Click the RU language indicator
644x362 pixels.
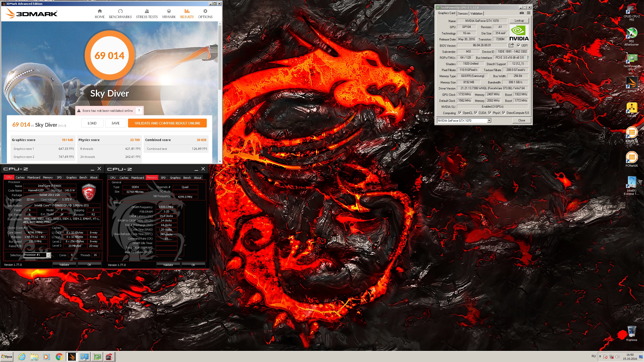594,356
